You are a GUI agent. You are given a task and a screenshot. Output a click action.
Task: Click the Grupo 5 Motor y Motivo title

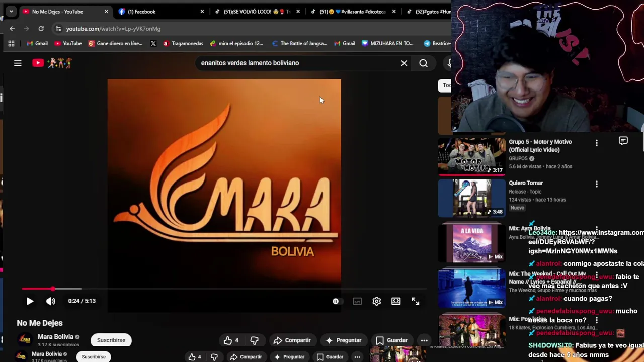tap(540, 146)
